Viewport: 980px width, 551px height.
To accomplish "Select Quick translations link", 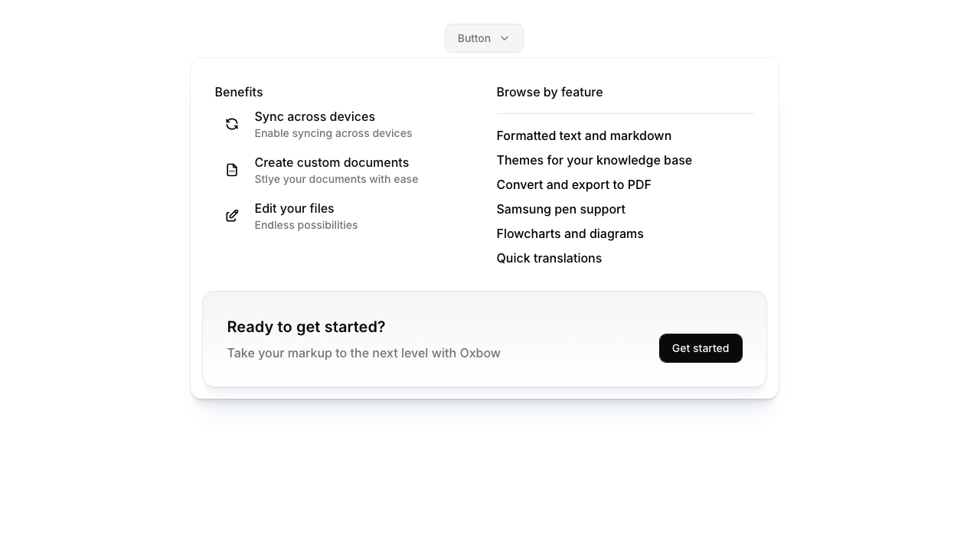I will coord(549,259).
